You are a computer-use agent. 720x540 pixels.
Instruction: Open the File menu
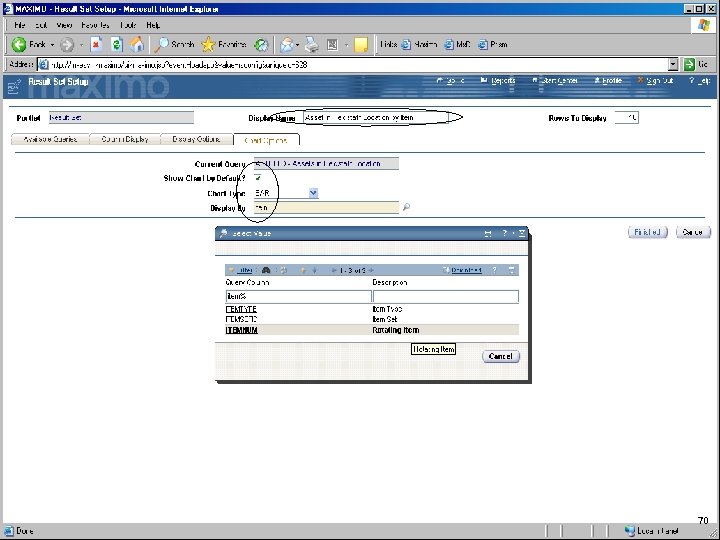pyautogui.click(x=19, y=25)
